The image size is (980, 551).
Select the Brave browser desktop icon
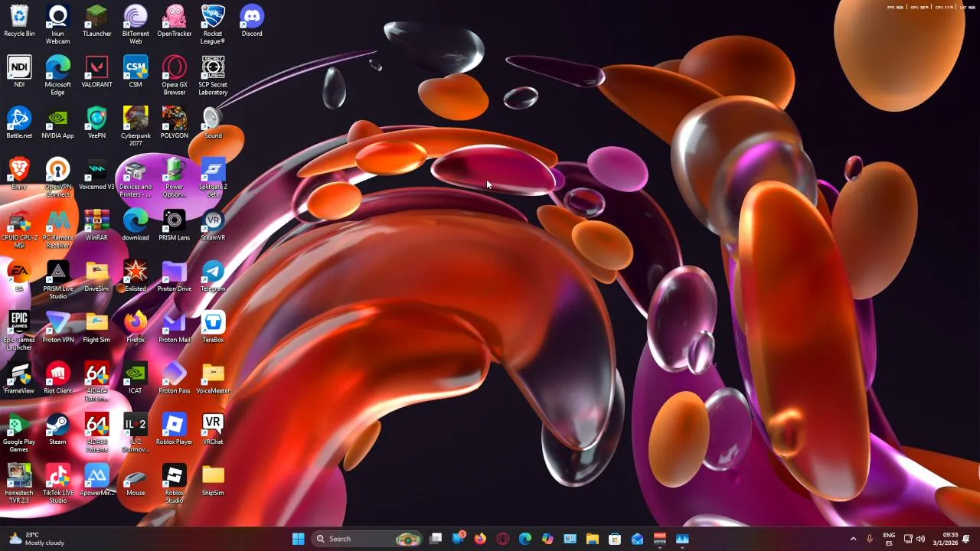pos(19,174)
